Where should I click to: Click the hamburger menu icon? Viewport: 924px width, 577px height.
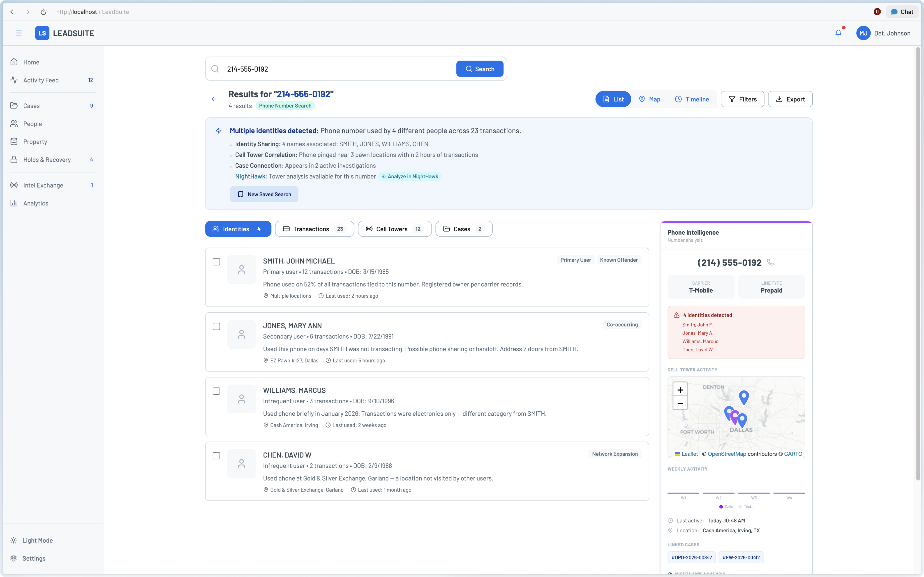coord(19,33)
